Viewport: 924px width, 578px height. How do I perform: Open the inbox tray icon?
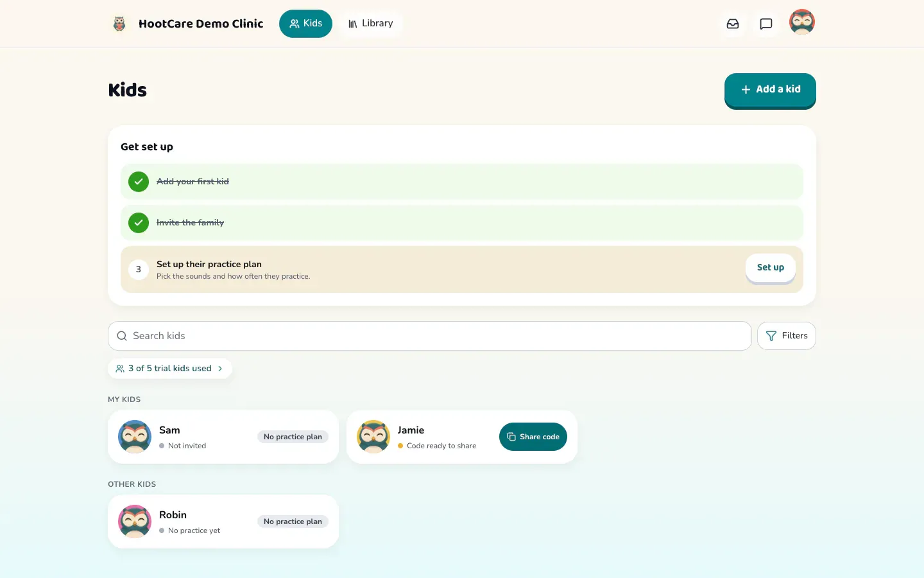[x=733, y=24]
